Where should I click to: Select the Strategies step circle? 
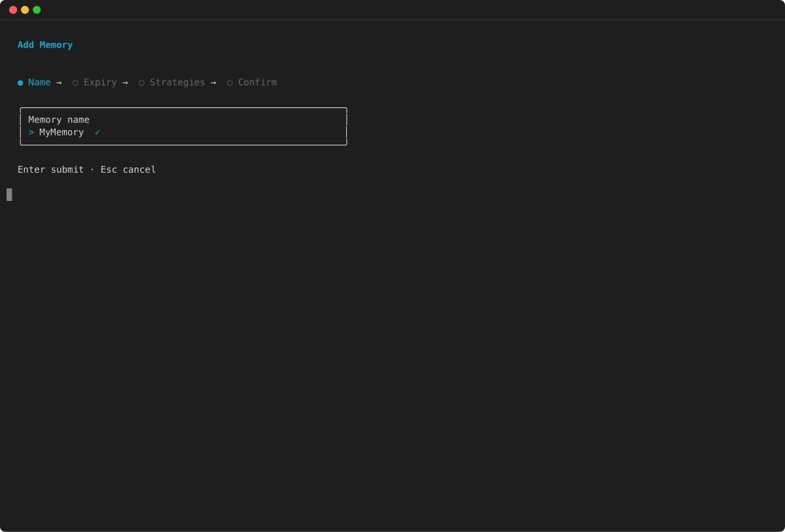142,82
